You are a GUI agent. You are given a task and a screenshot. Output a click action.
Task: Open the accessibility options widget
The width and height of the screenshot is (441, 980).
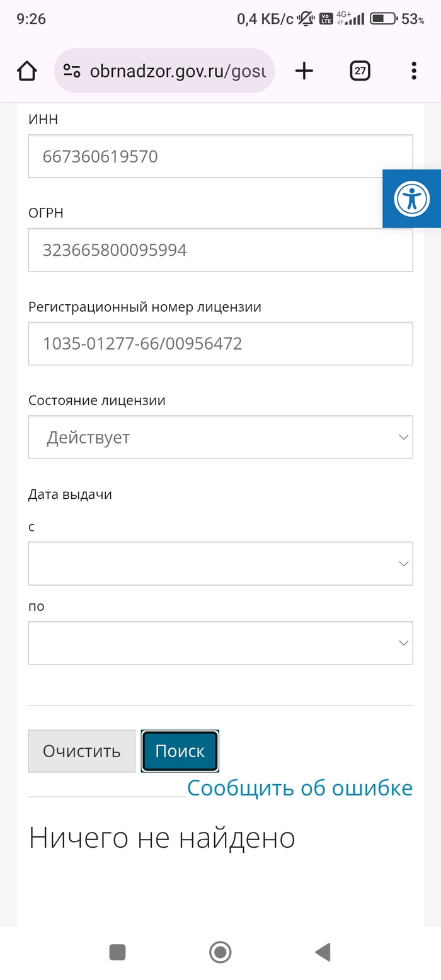(x=411, y=198)
